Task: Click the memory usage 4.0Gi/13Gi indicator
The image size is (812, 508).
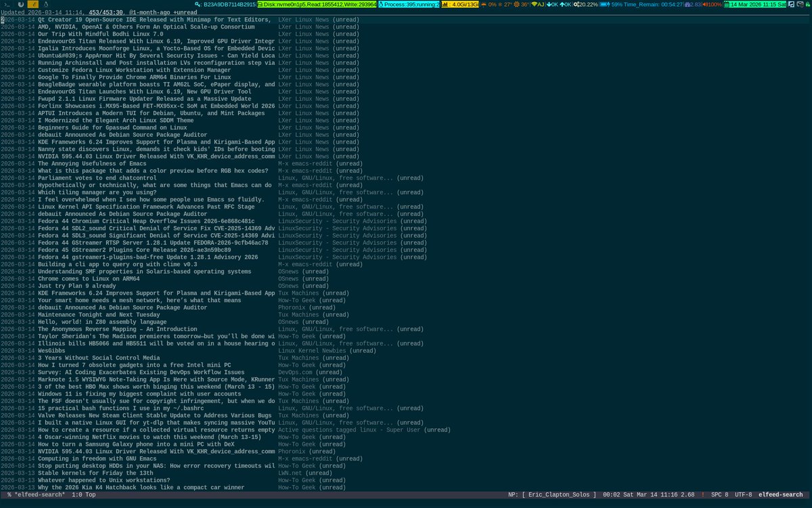Action: (460, 5)
